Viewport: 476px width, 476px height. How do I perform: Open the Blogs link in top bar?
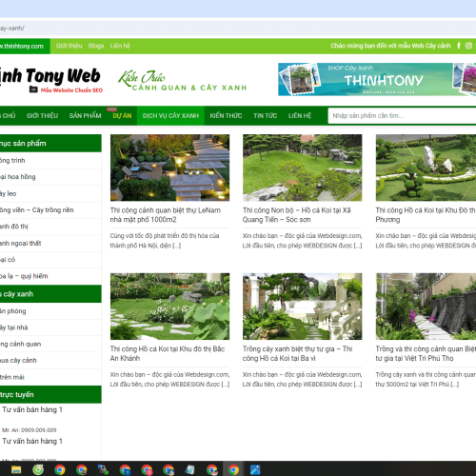(x=96, y=46)
